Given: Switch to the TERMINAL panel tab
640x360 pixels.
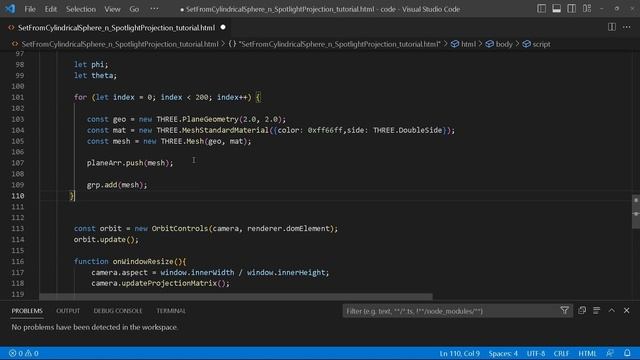Looking at the screenshot, I should coord(171,311).
